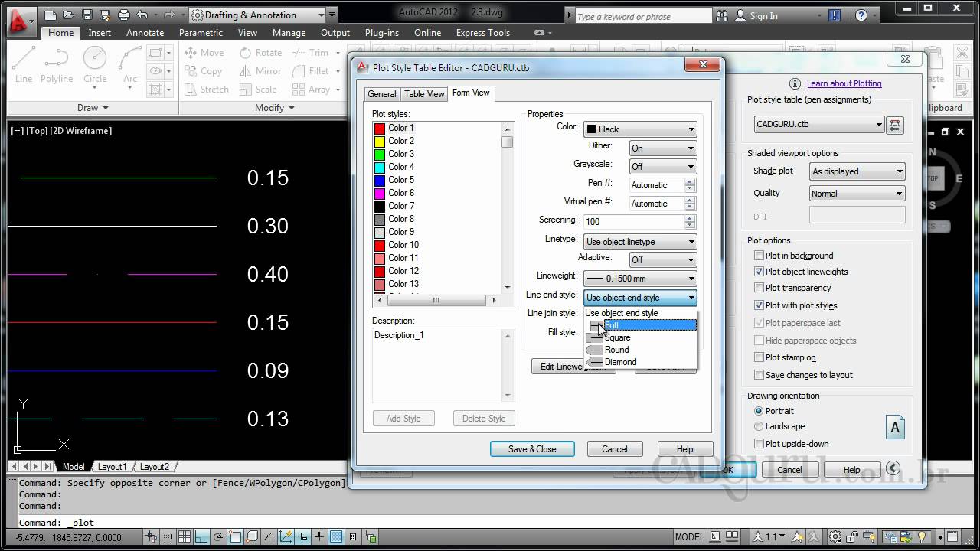Viewport: 980px width, 551px height.
Task: Enable Plot transparency checkbox
Action: (x=759, y=288)
